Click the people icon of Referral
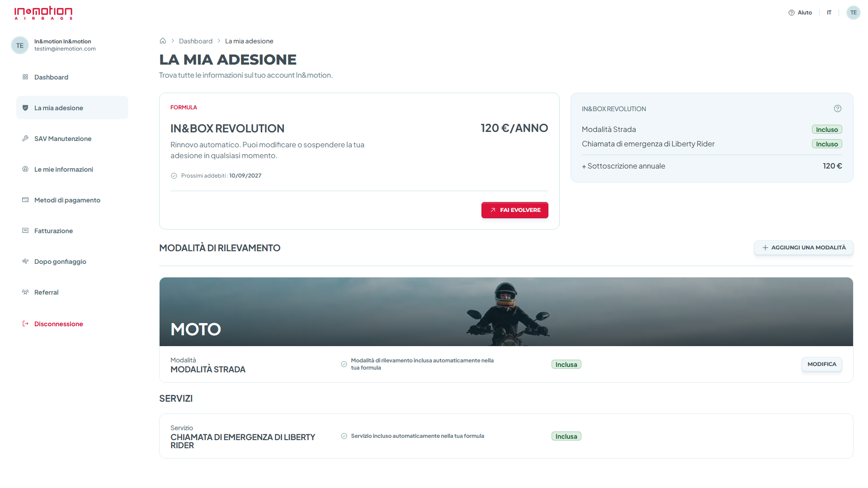This screenshot has height=488, width=868. tap(25, 292)
